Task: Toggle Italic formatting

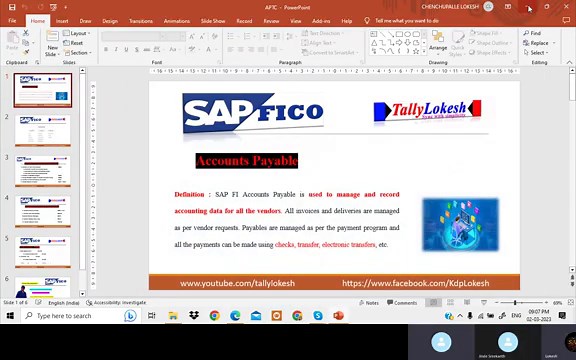Action: pyautogui.click(x=116, y=49)
